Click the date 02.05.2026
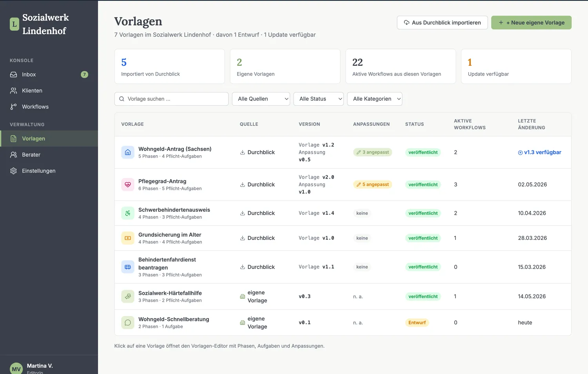 532,184
